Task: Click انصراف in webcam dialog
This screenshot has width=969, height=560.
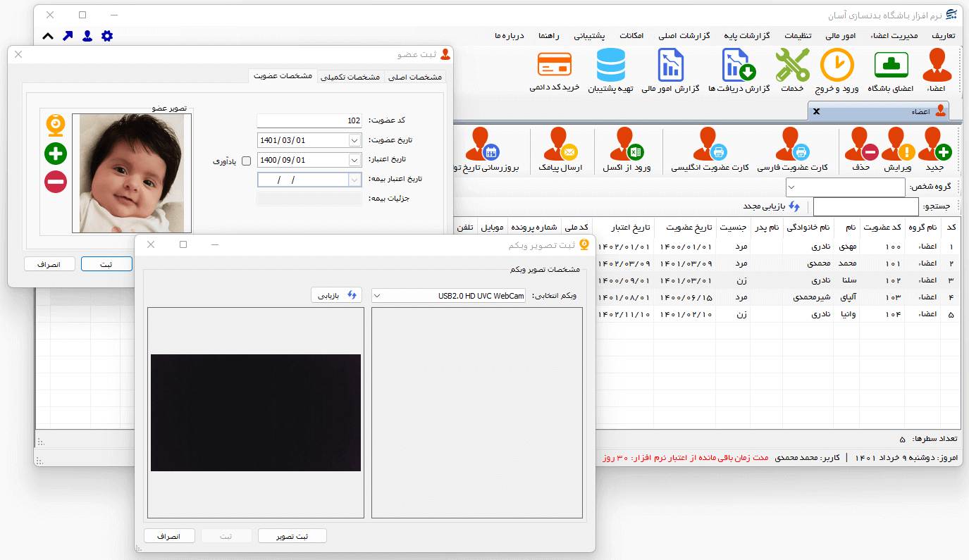Action: coord(169,536)
